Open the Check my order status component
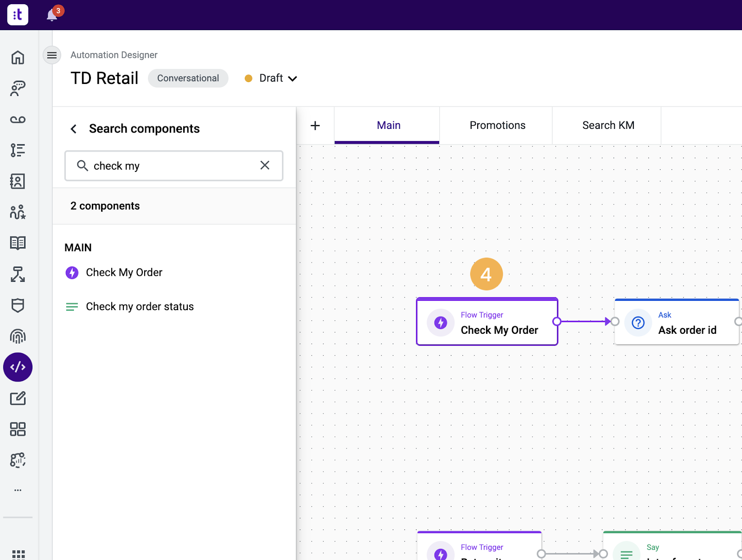 pyautogui.click(x=140, y=306)
